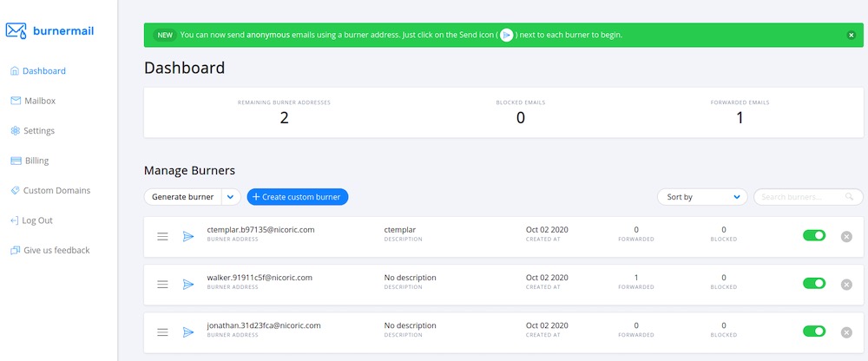Click address walker.91911c5f@nicoric.com
This screenshot has height=361, width=868.
pos(260,278)
